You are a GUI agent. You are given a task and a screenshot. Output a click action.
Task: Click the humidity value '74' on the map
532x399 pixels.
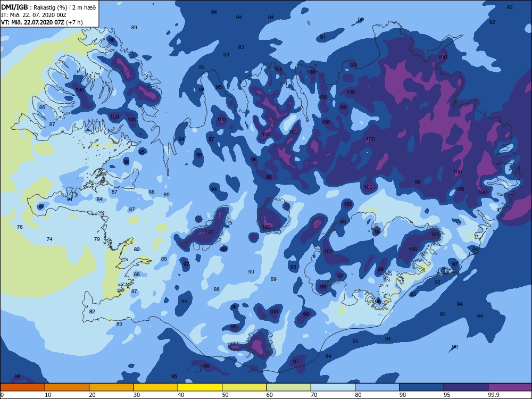(49, 239)
